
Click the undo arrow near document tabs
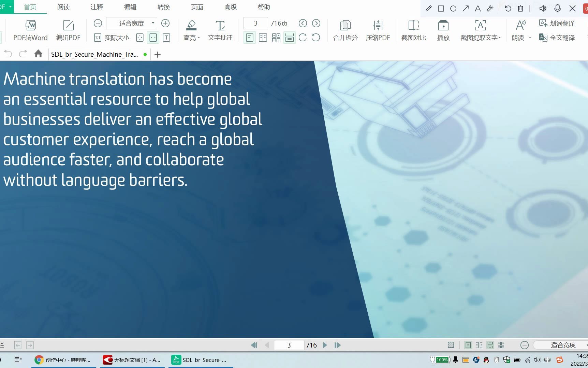(8, 54)
